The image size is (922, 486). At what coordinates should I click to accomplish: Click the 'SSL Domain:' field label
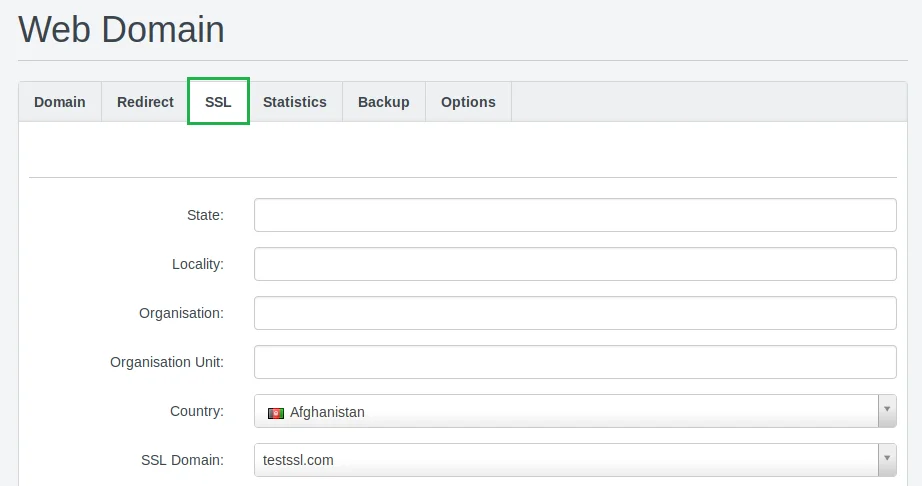coord(182,460)
